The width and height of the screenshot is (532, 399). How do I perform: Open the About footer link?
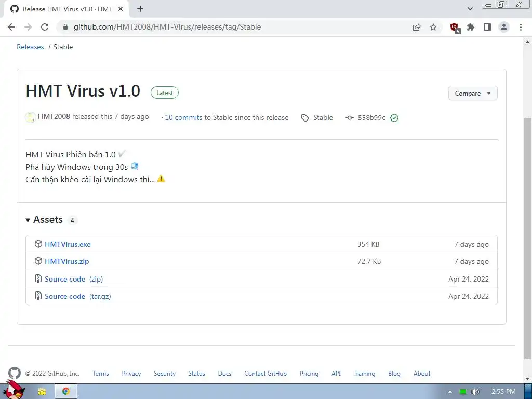pos(422,373)
